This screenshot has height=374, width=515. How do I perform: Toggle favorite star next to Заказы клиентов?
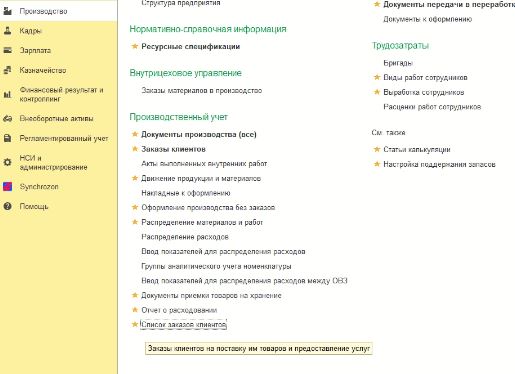pyautogui.click(x=135, y=149)
